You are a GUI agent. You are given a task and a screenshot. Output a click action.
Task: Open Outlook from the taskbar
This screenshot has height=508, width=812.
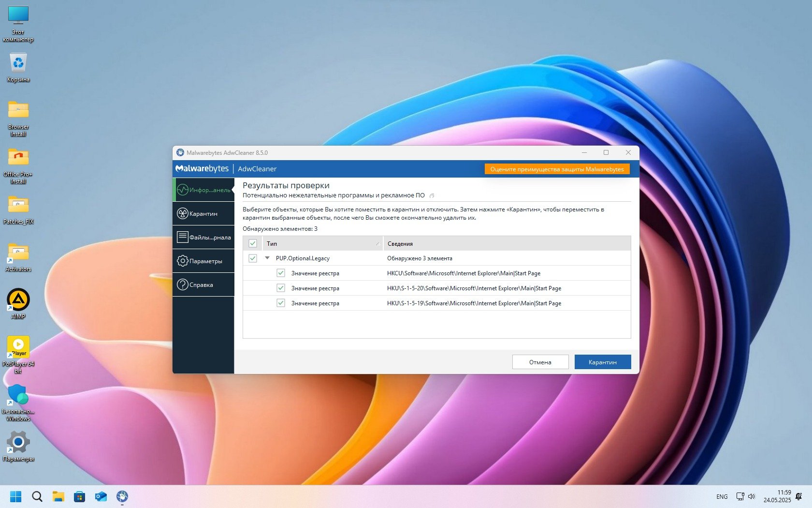click(x=101, y=496)
